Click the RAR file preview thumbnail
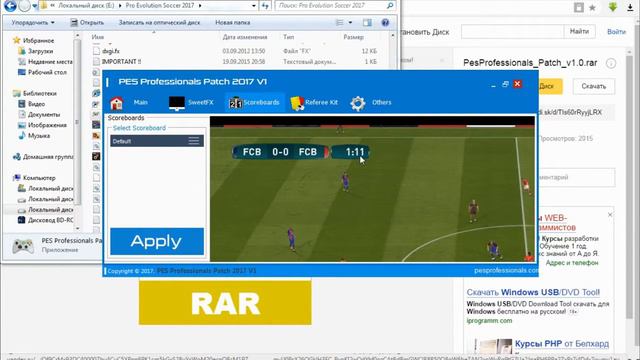The width and height of the screenshot is (640, 360). pos(225,302)
